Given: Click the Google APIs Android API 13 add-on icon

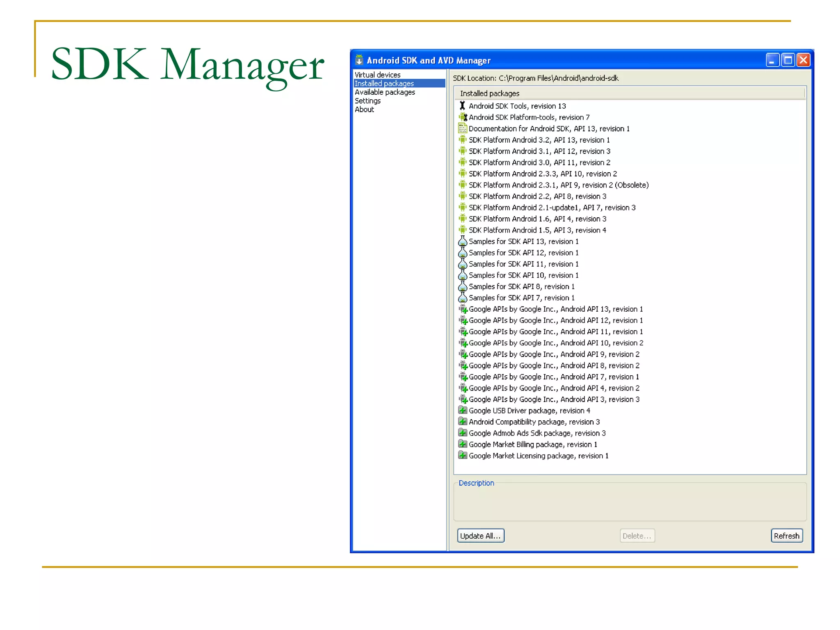Looking at the screenshot, I should (463, 309).
